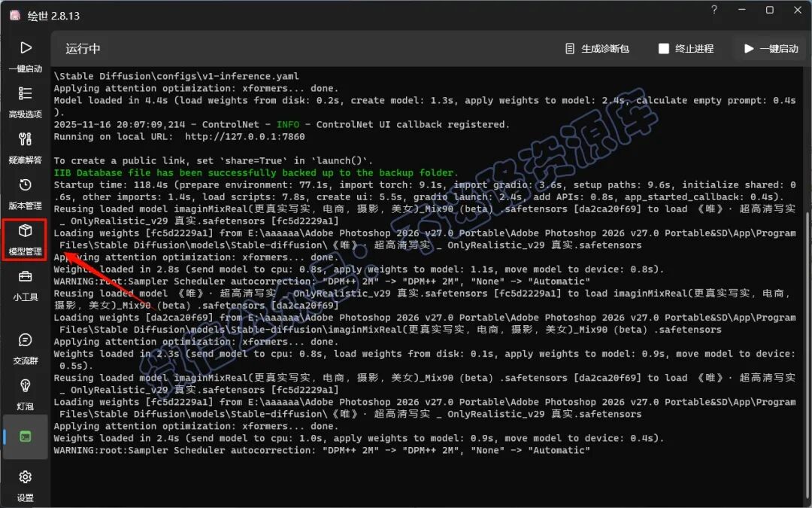Click the 'To create a public link' line

[x=214, y=161]
